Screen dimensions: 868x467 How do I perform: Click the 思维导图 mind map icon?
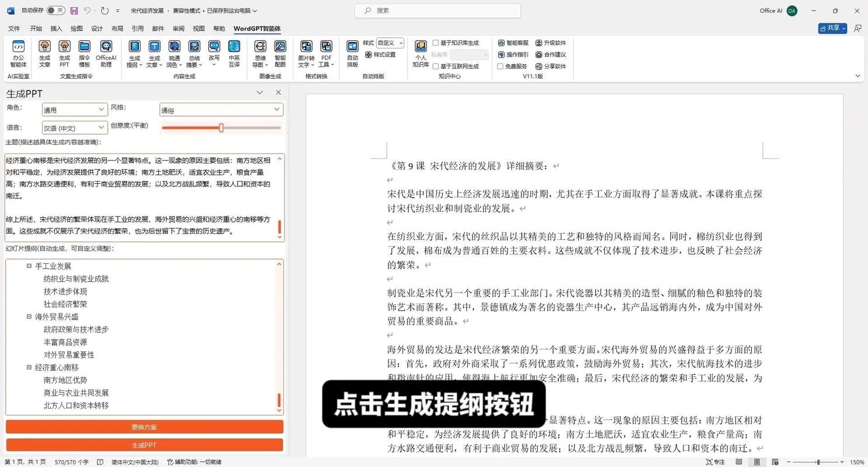tap(260, 54)
